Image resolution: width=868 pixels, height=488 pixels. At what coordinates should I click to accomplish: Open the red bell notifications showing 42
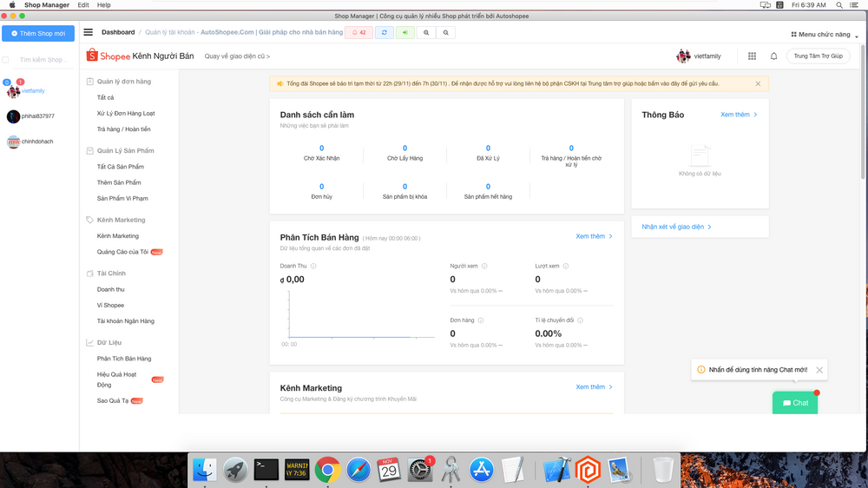pyautogui.click(x=358, y=33)
